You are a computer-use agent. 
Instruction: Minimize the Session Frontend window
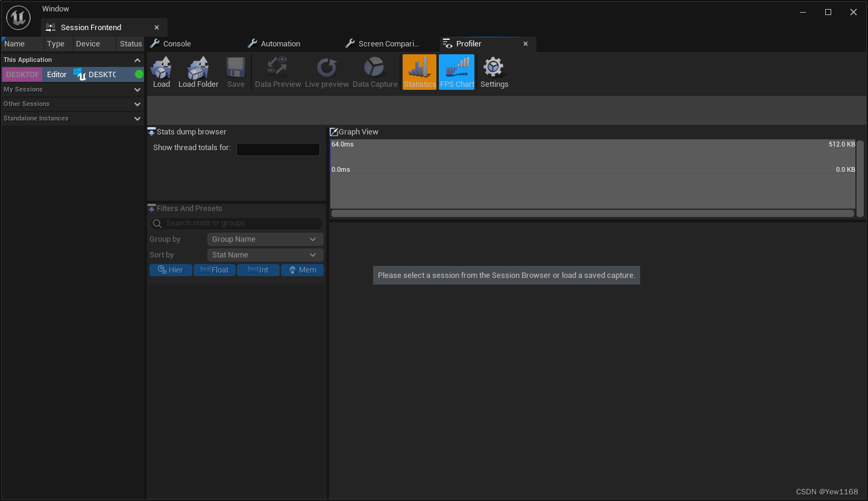803,12
